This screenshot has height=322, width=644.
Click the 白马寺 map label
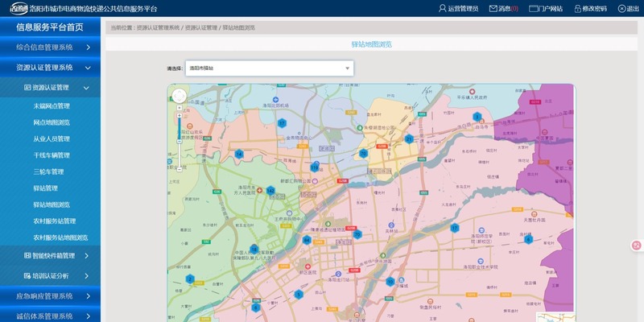(x=480, y=127)
